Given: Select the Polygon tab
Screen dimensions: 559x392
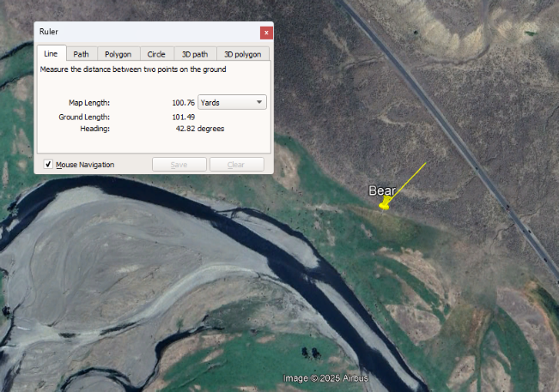Looking at the screenshot, I should tap(118, 53).
